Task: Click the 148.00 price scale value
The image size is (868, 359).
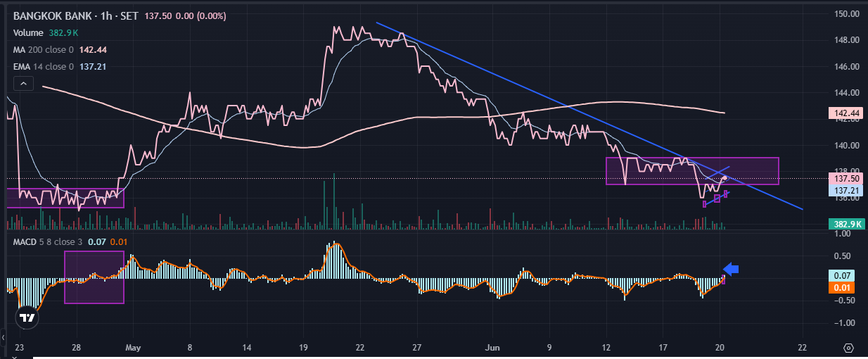Action: pos(846,40)
